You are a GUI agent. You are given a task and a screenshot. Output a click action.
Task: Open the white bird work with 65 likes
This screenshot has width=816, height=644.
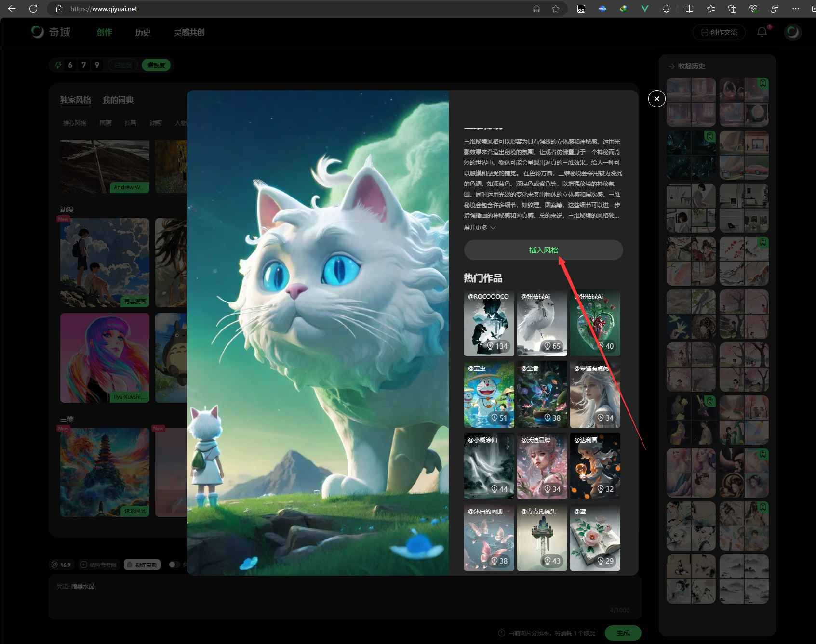click(542, 323)
